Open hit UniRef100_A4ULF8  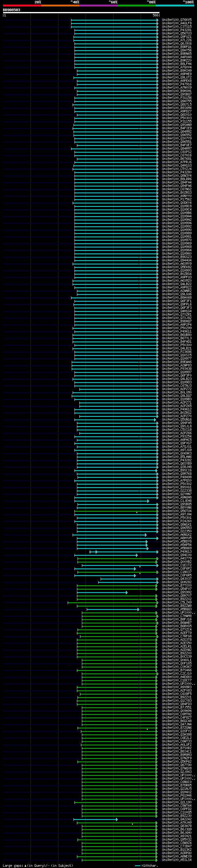coord(177,23)
